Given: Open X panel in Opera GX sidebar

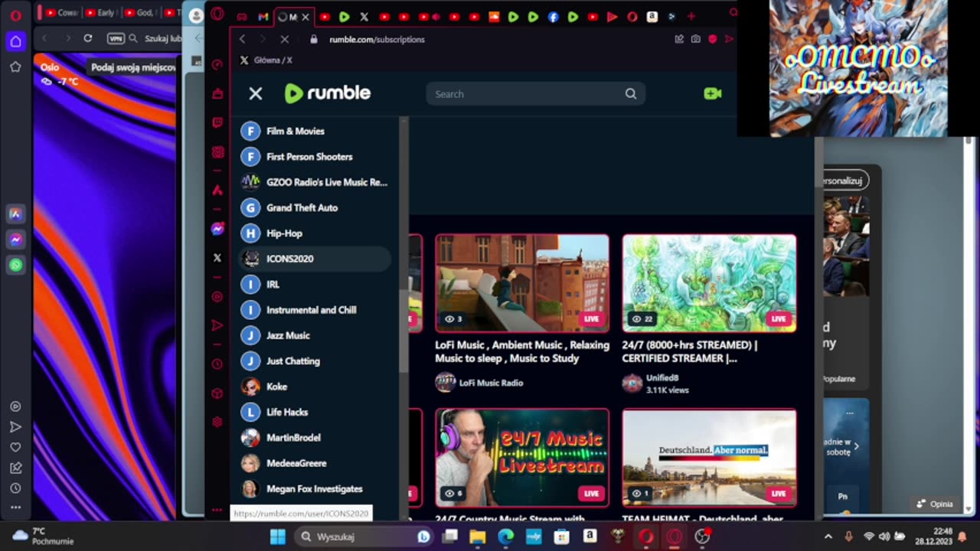Looking at the screenshot, I should tap(217, 258).
